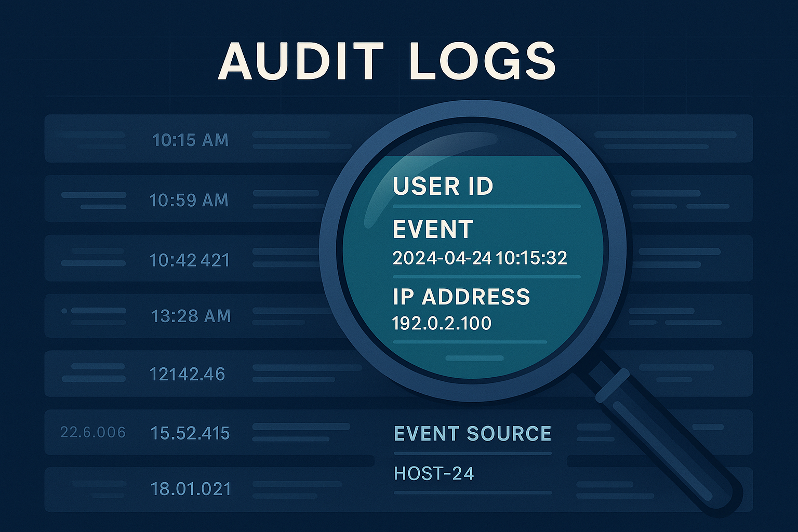Image resolution: width=798 pixels, height=532 pixels.
Task: Open the 192.0.2.100 IP address
Action: click(441, 323)
